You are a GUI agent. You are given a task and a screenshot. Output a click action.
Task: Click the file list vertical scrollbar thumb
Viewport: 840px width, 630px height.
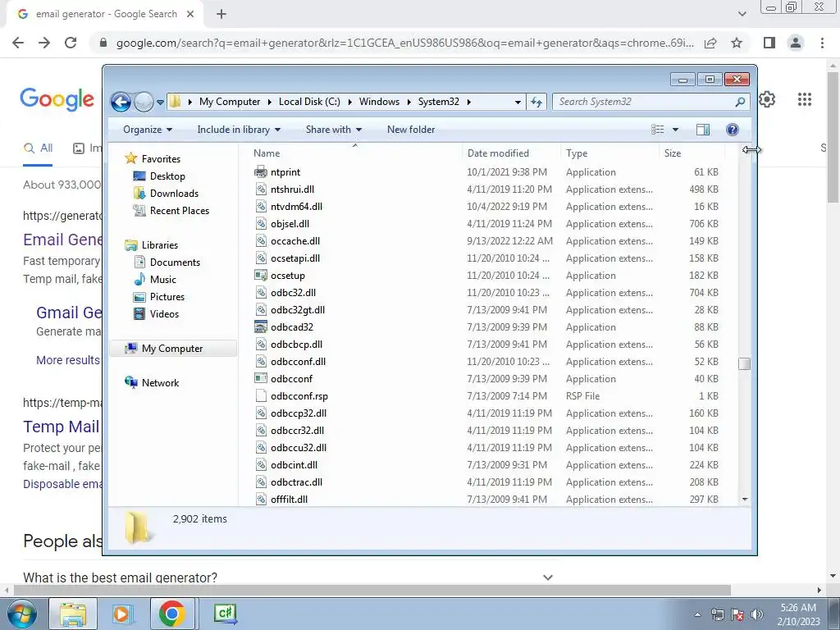click(744, 363)
